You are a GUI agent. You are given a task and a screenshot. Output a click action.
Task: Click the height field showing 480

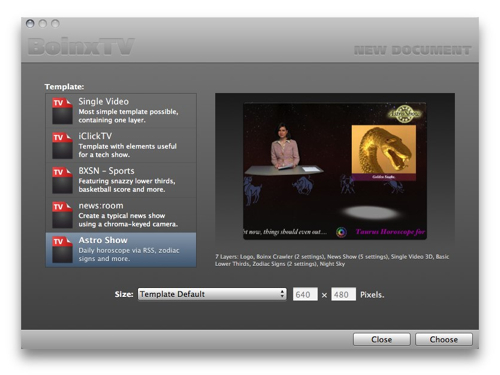point(343,294)
